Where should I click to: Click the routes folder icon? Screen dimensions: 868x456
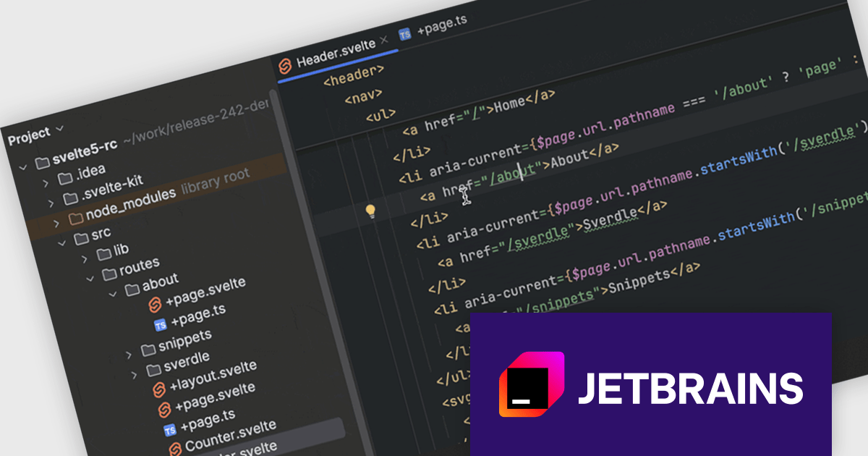tap(109, 274)
